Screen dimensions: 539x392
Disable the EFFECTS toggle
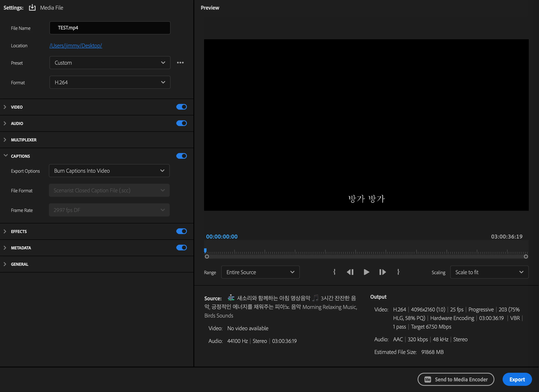coord(181,231)
